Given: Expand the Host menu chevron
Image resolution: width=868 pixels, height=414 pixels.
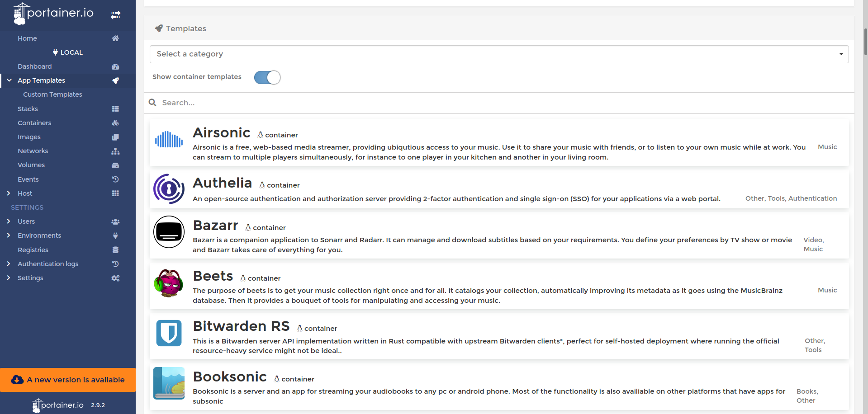Looking at the screenshot, I should pyautogui.click(x=9, y=193).
